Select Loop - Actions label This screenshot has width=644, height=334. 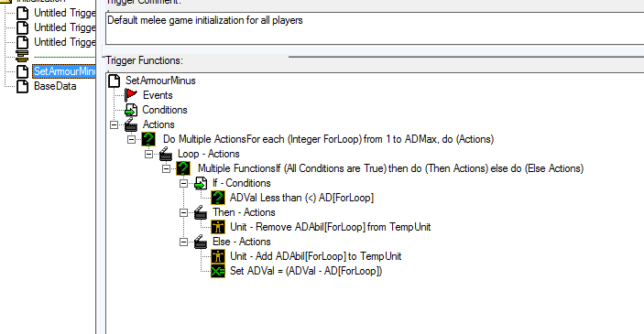(x=209, y=154)
